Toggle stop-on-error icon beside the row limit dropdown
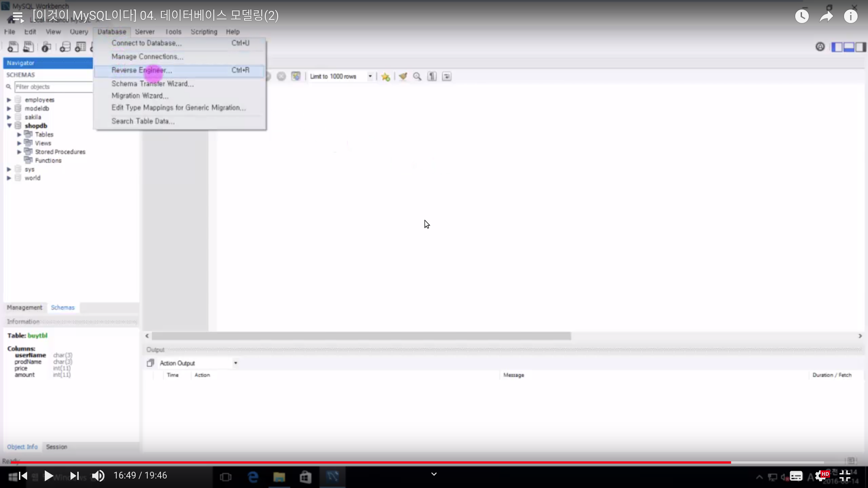 [x=296, y=76]
